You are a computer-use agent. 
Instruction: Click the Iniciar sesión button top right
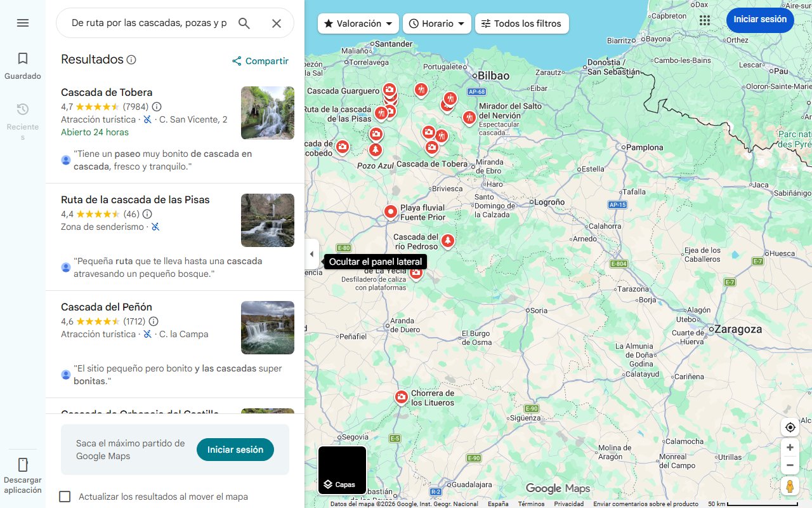coord(760,20)
